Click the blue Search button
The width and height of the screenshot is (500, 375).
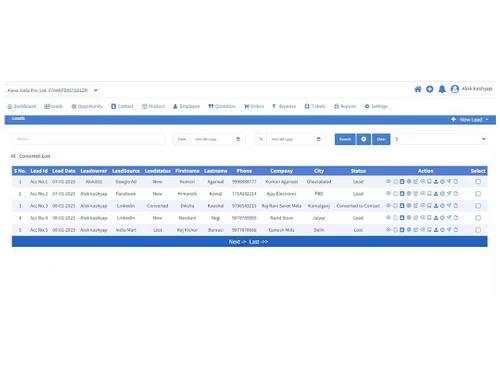click(345, 139)
